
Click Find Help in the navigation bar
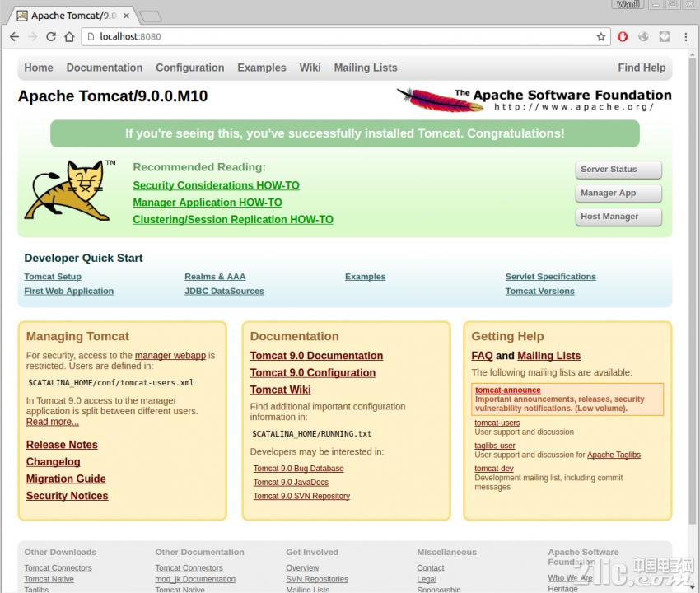642,68
